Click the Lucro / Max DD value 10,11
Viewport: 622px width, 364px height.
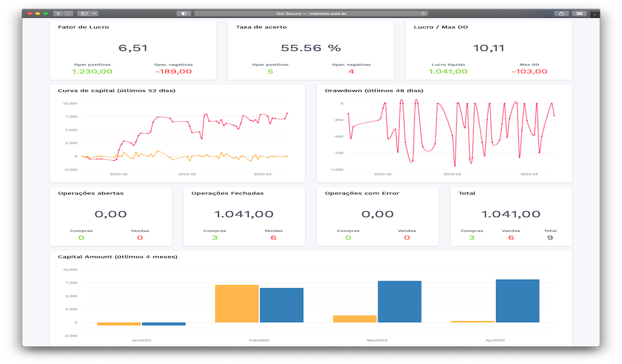[x=488, y=48]
